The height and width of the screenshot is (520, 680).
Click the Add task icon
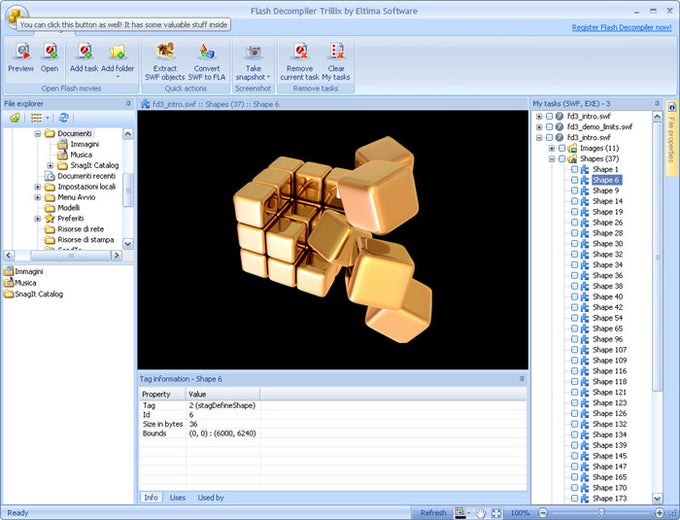[85, 52]
